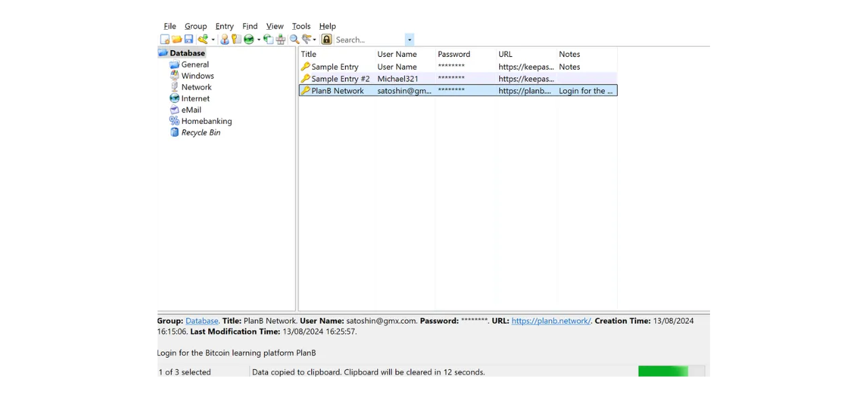Open a database via the folder icon
Image resolution: width=868 pixels, height=397 pixels.
pyautogui.click(x=177, y=39)
